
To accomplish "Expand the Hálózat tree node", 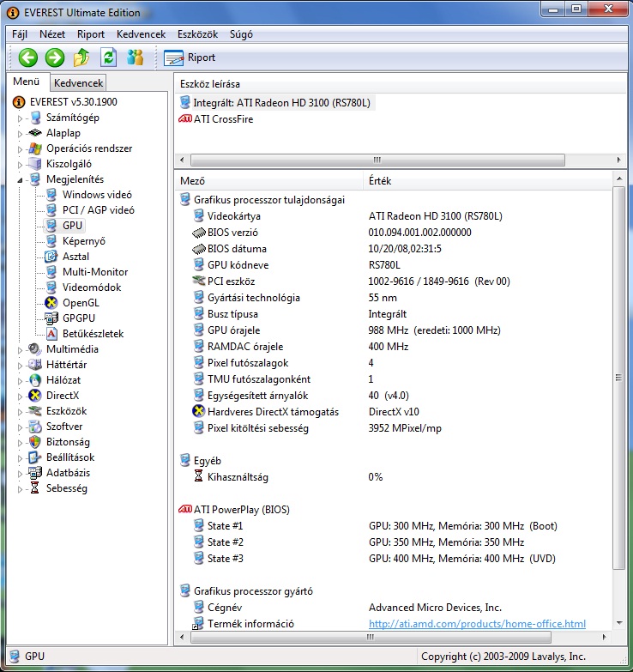I will click(20, 380).
